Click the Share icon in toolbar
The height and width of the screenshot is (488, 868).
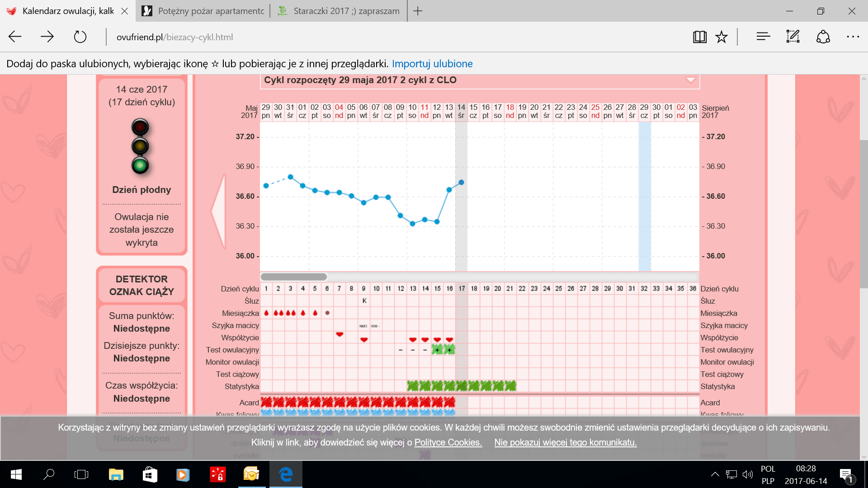[823, 37]
